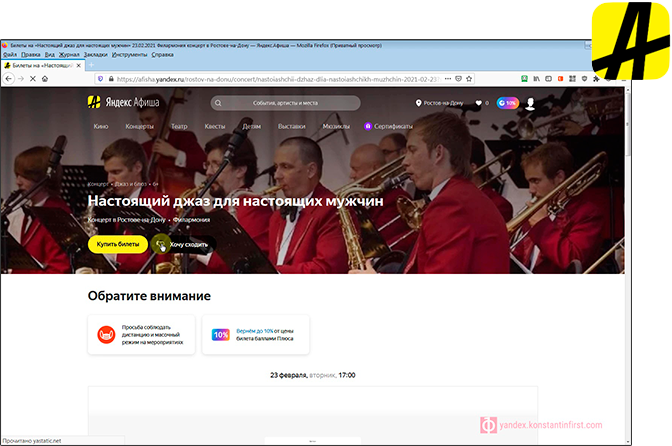The width and height of the screenshot is (672, 446).
Task: Go to the Квесты section
Action: (x=215, y=126)
